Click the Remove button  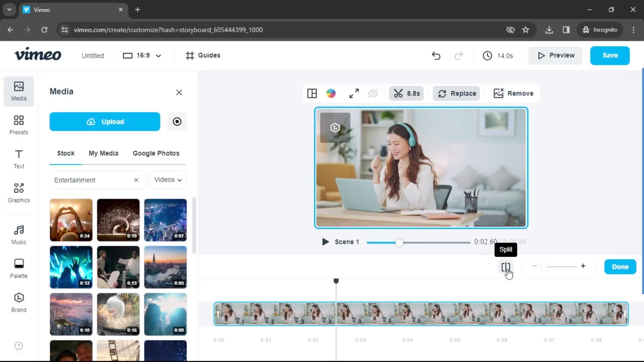(513, 94)
